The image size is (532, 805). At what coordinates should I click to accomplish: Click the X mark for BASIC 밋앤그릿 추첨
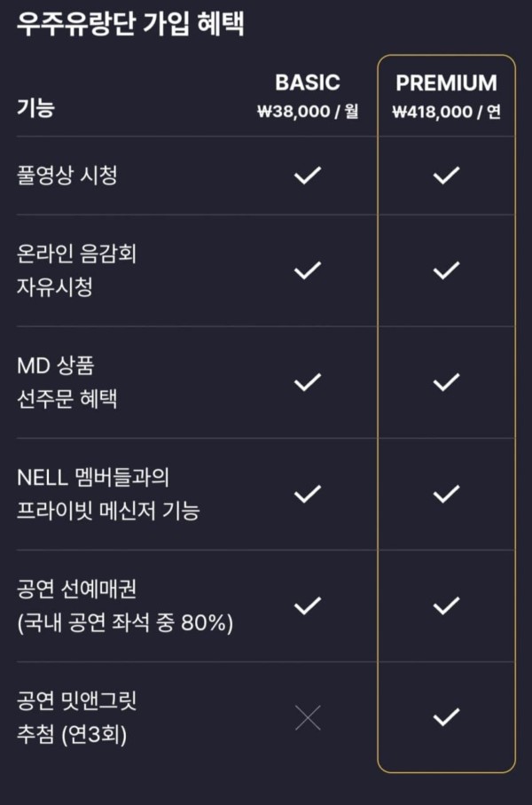tap(308, 718)
